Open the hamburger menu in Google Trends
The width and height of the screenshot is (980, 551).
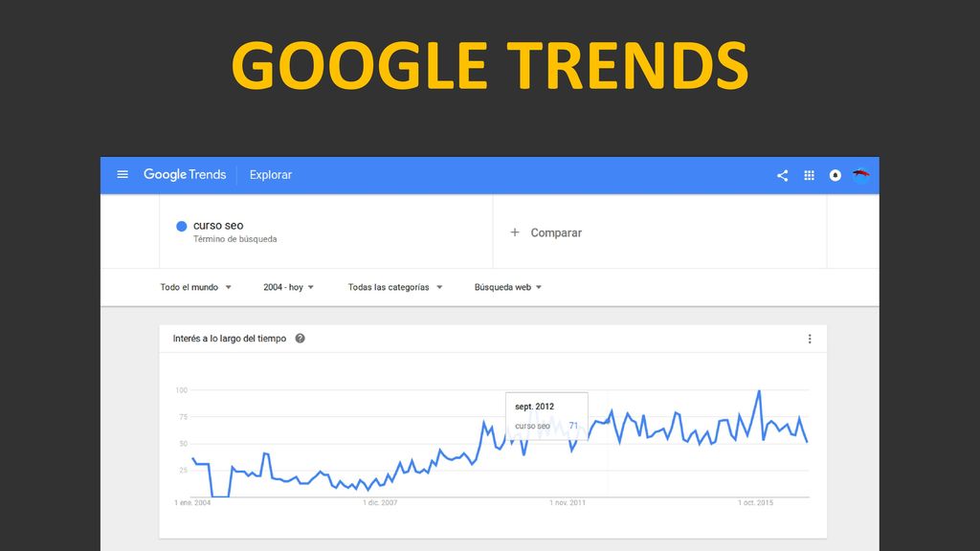coord(122,174)
